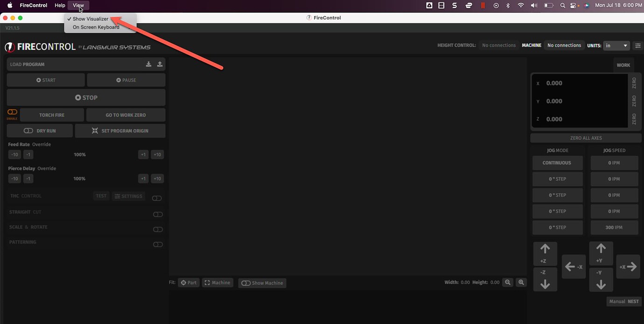Jog left with the -X arrow
Image resolution: width=644 pixels, height=324 pixels.
pyautogui.click(x=574, y=267)
